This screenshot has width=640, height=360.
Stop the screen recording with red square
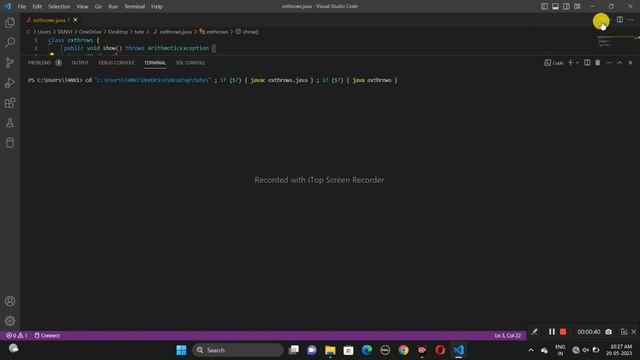[x=563, y=331]
